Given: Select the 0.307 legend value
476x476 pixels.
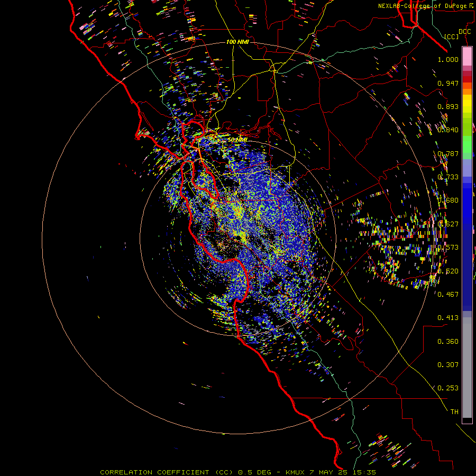Looking at the screenshot, I should [x=448, y=365].
